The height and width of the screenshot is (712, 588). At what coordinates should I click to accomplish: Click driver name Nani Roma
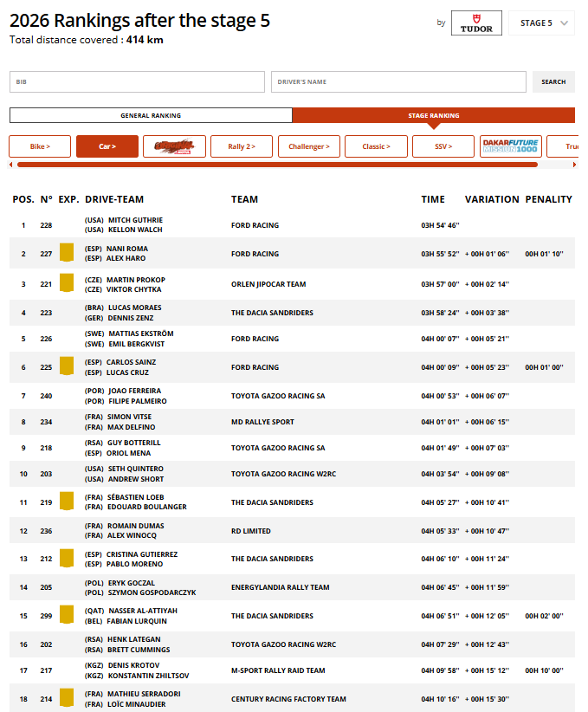pyautogui.click(x=127, y=249)
